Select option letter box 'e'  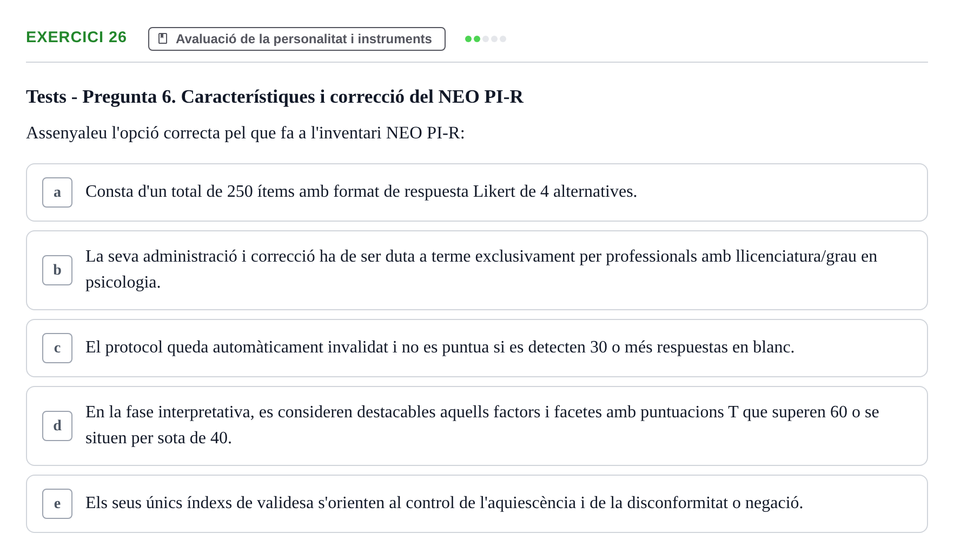click(x=57, y=504)
